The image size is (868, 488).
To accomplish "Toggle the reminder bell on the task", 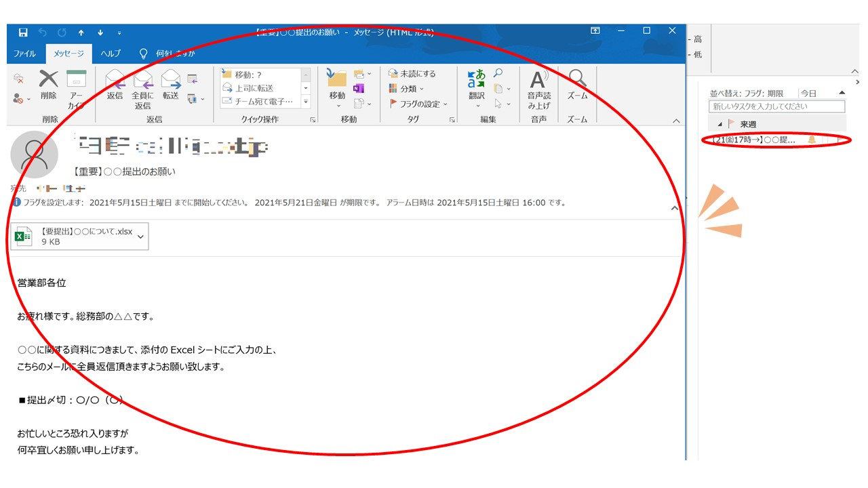I will pyautogui.click(x=812, y=140).
